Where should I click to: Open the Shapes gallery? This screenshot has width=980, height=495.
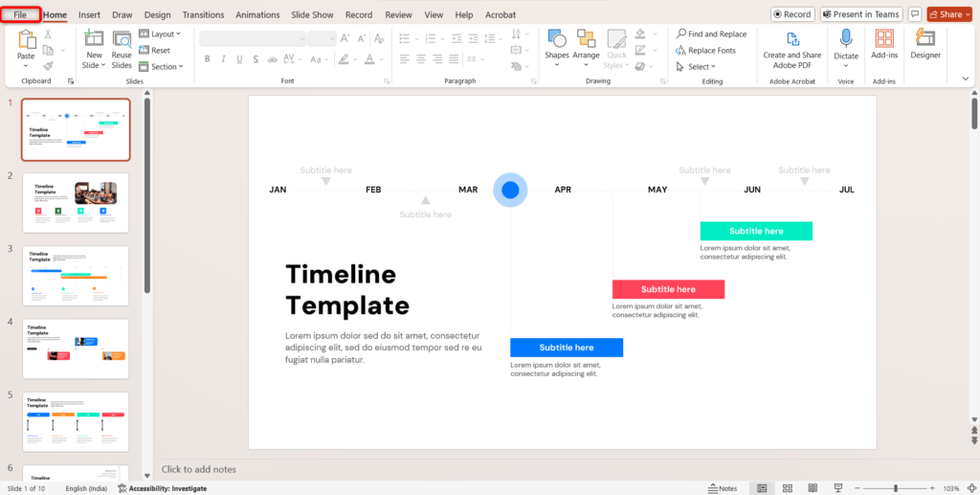(x=557, y=45)
